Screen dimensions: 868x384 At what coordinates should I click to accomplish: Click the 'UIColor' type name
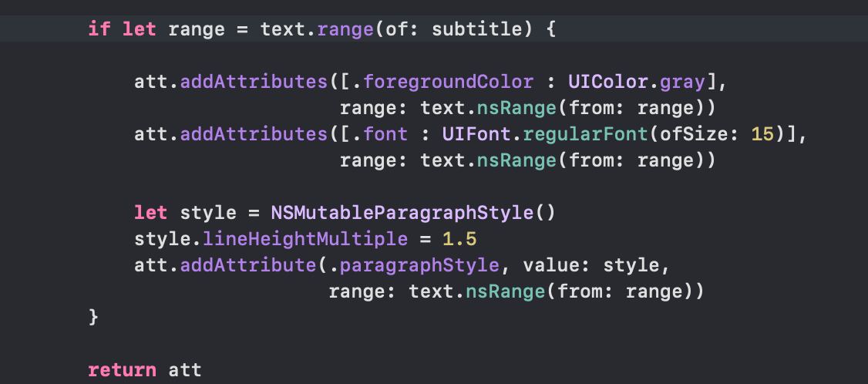(x=607, y=82)
